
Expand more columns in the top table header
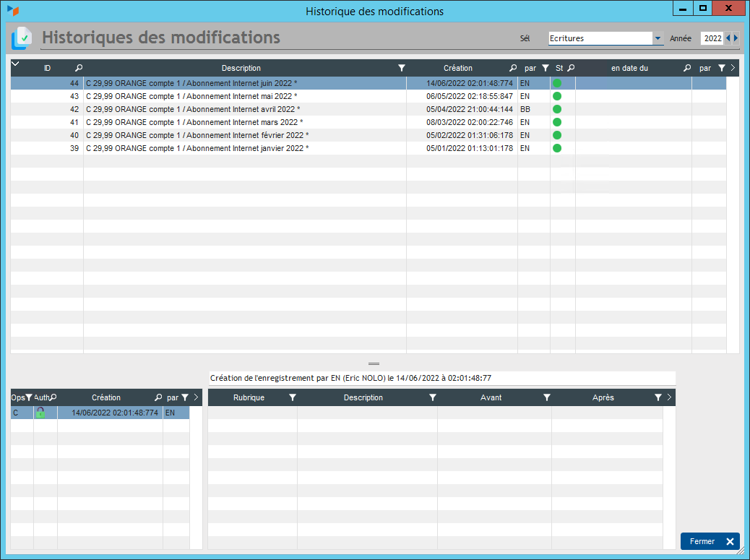(x=733, y=68)
